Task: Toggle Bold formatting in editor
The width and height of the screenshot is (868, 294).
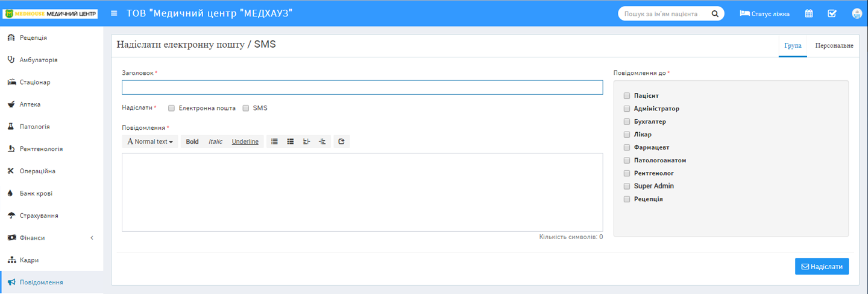Action: (x=192, y=142)
